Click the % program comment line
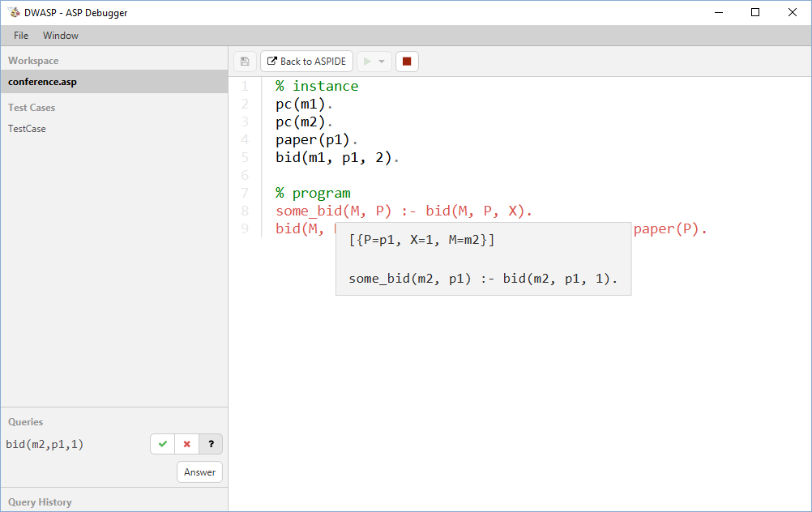 (313, 193)
